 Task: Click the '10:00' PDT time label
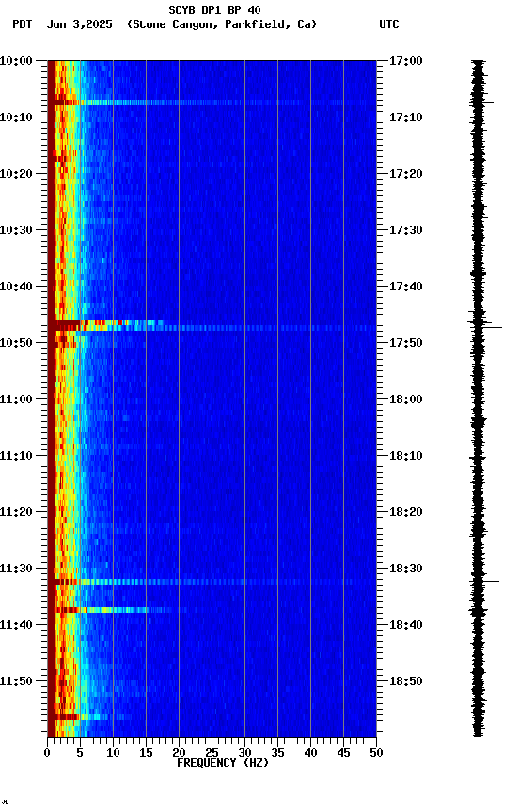pos(16,61)
